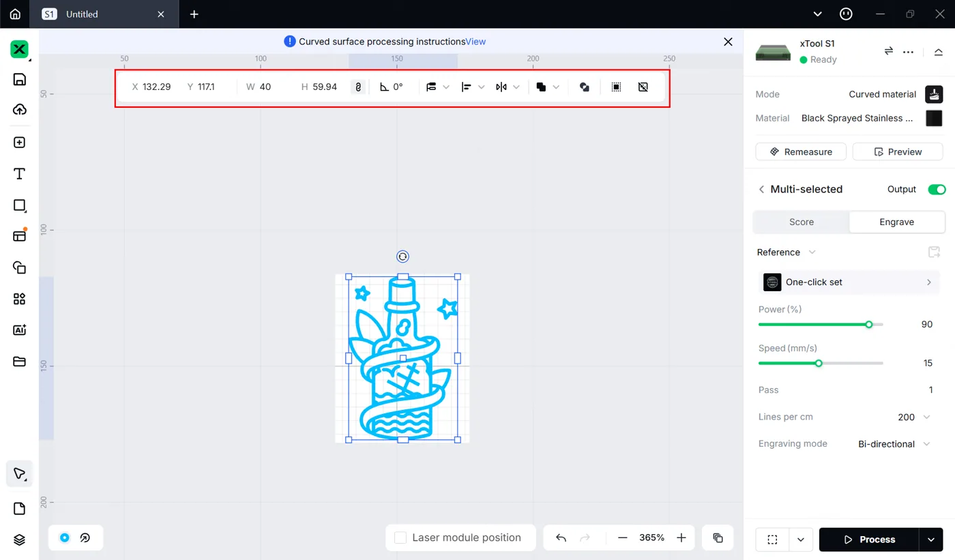Image resolution: width=955 pixels, height=560 pixels.
Task: Click the Remeasure button
Action: pyautogui.click(x=801, y=151)
